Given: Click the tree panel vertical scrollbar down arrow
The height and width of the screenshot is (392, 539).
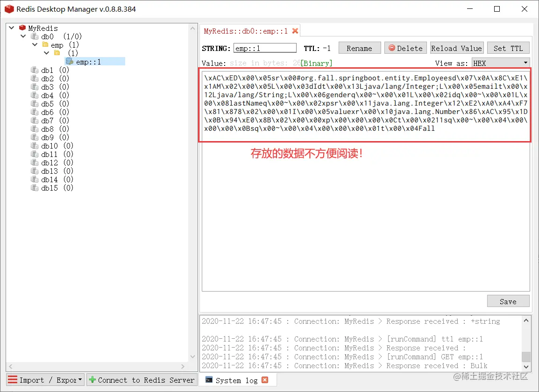Looking at the screenshot, I should coord(192,356).
